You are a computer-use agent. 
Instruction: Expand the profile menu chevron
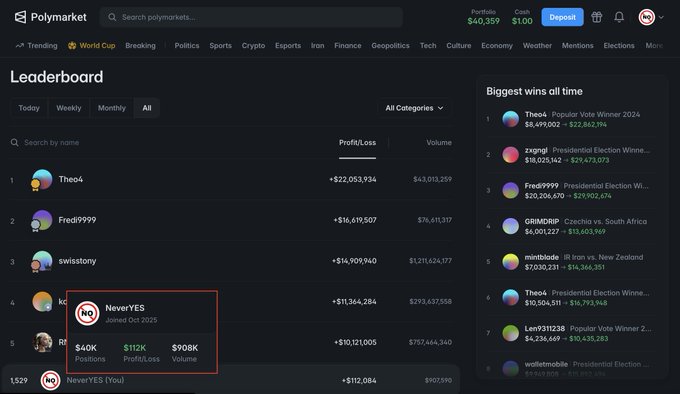point(661,17)
